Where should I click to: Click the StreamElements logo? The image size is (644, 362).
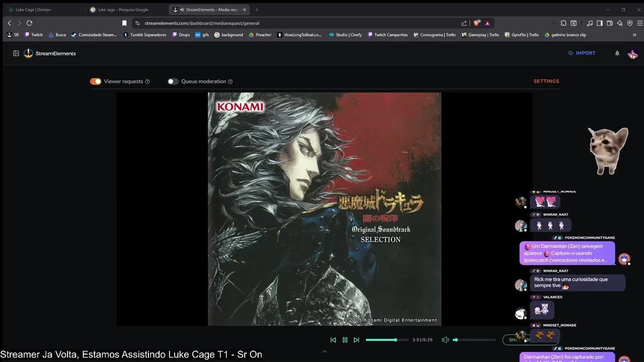[x=50, y=53]
